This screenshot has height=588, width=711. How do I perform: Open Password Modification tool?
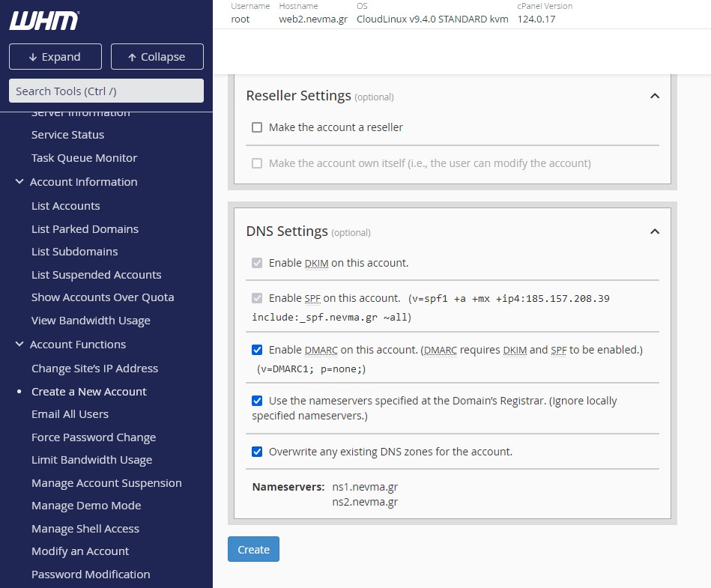click(x=91, y=575)
